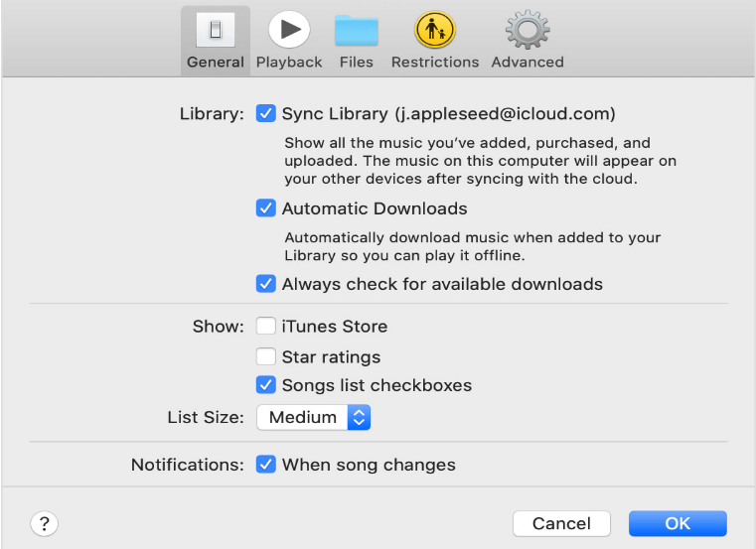Select the General tab label
The image size is (756, 549).
pyautogui.click(x=216, y=63)
